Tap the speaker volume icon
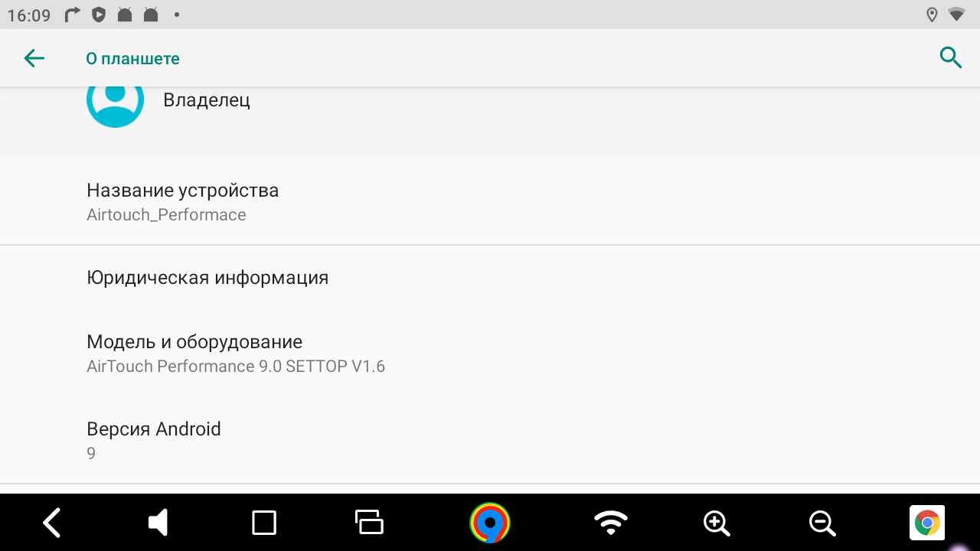Viewport: 980px width, 551px height. (158, 523)
